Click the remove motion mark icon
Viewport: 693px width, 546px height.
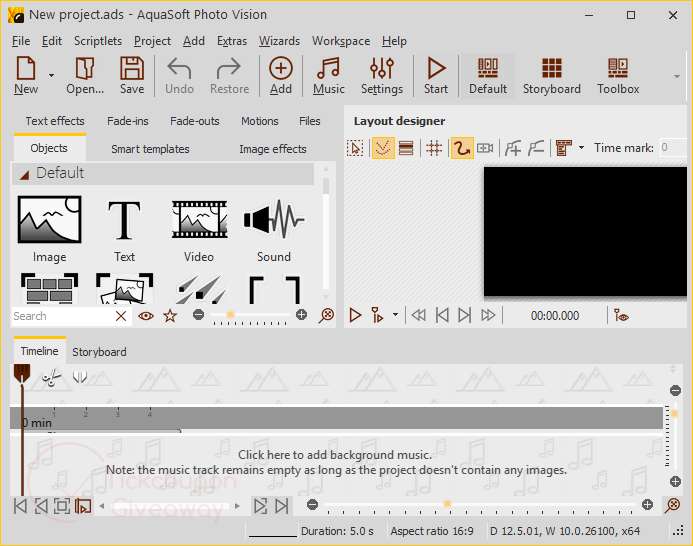(536, 148)
